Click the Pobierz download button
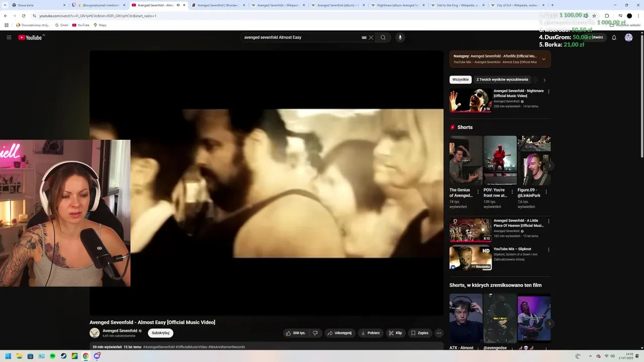The image size is (644, 362). 370,333
